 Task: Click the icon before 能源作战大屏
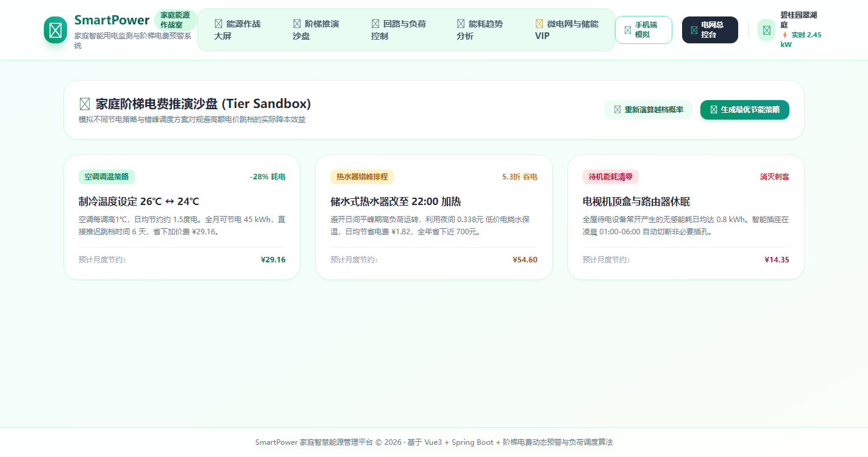tap(218, 24)
